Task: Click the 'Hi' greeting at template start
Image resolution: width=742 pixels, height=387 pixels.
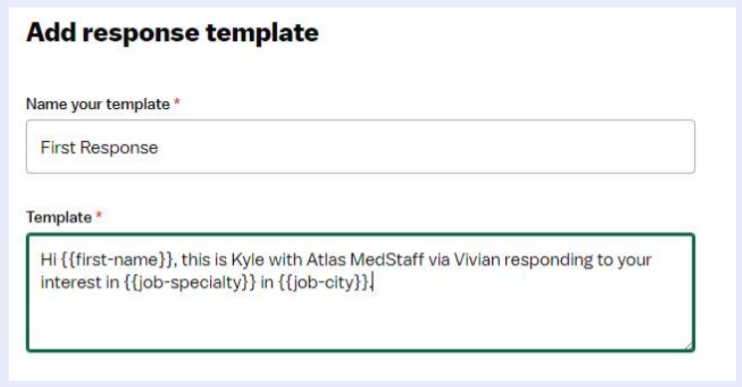Action: pos(49,259)
